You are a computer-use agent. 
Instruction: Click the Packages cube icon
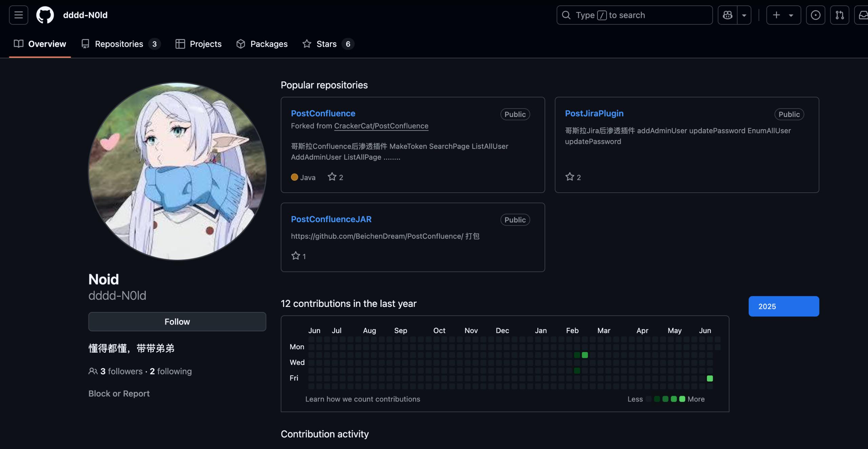[x=241, y=44]
